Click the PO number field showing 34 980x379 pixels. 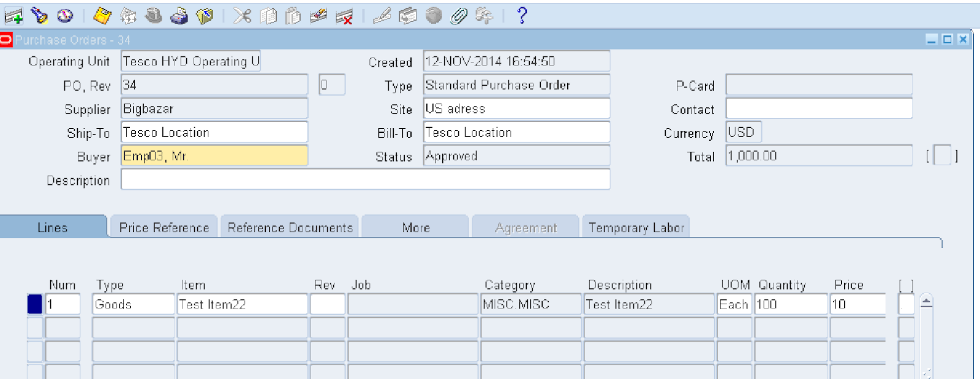click(x=214, y=84)
